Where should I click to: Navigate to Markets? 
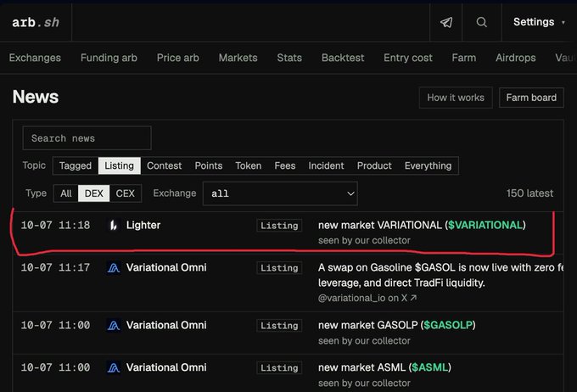(238, 58)
